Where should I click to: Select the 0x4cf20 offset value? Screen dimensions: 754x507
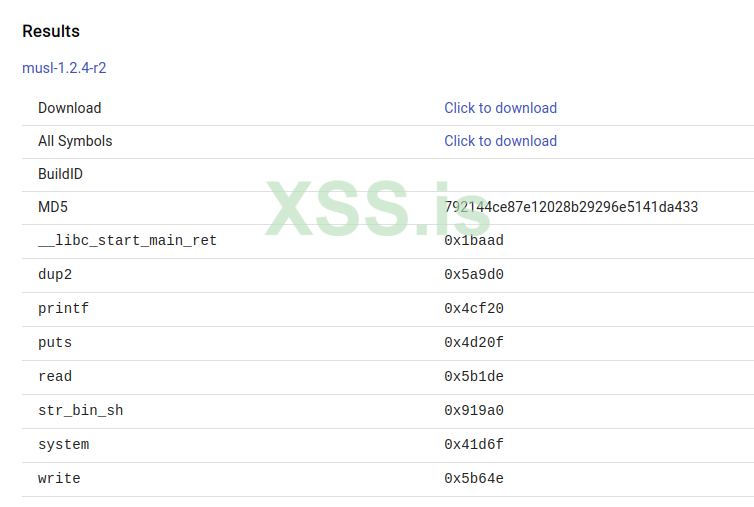(474, 308)
